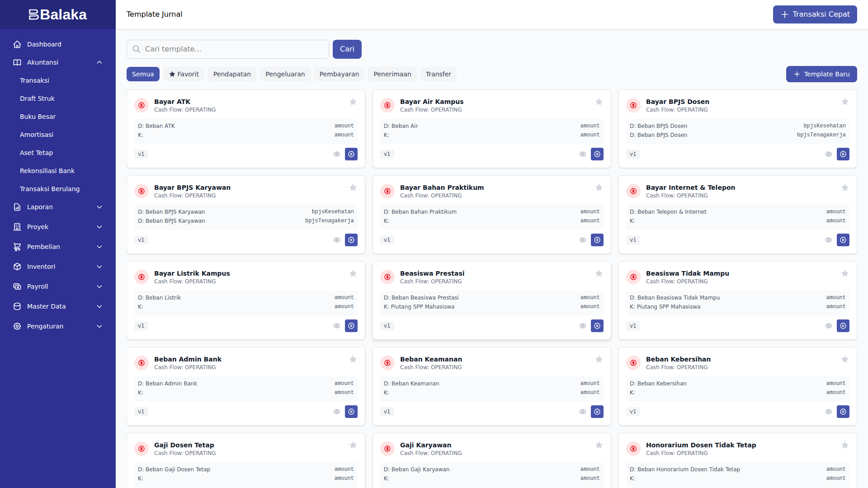Open Transaksi Cepat from the header
Screen dimensions: 868x488
tap(815, 14)
